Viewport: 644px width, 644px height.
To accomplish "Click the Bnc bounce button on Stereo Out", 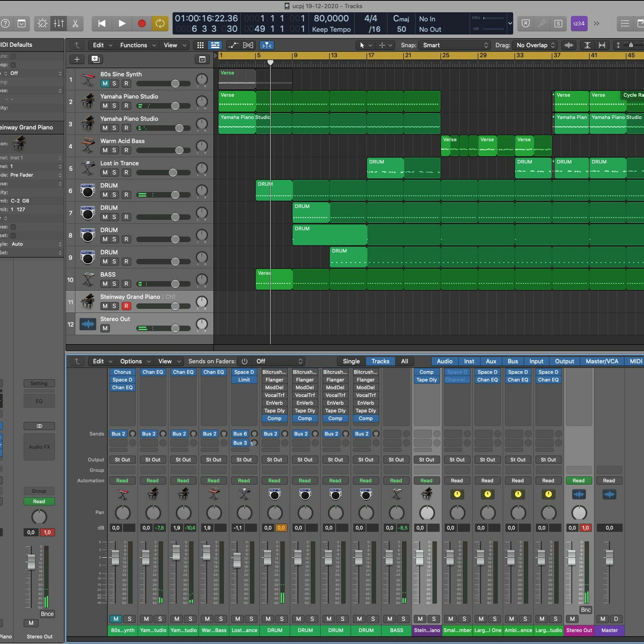I will [586, 610].
